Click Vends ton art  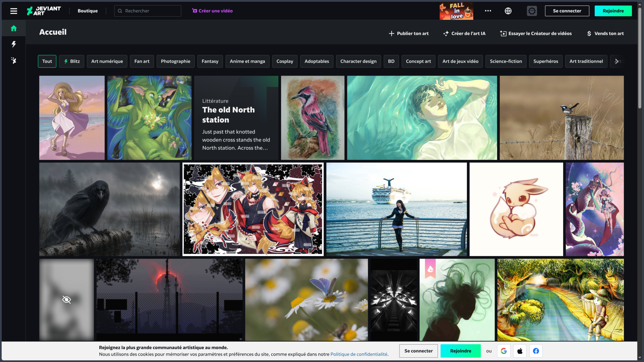click(605, 34)
